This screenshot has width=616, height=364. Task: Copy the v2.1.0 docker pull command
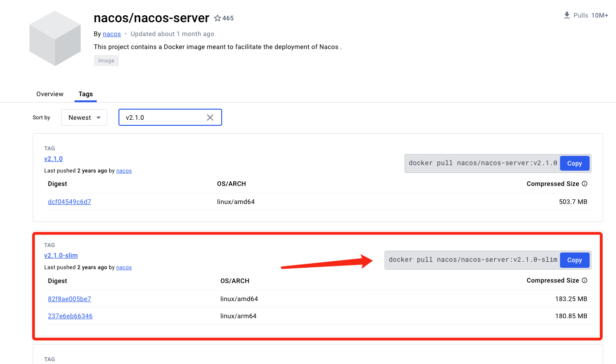[x=574, y=163]
